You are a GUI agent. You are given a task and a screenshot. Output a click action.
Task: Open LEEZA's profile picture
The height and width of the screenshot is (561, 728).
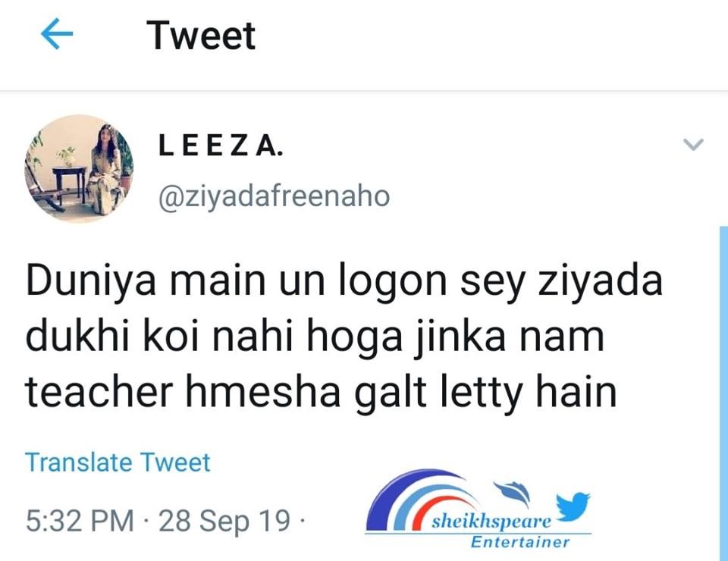click(79, 168)
